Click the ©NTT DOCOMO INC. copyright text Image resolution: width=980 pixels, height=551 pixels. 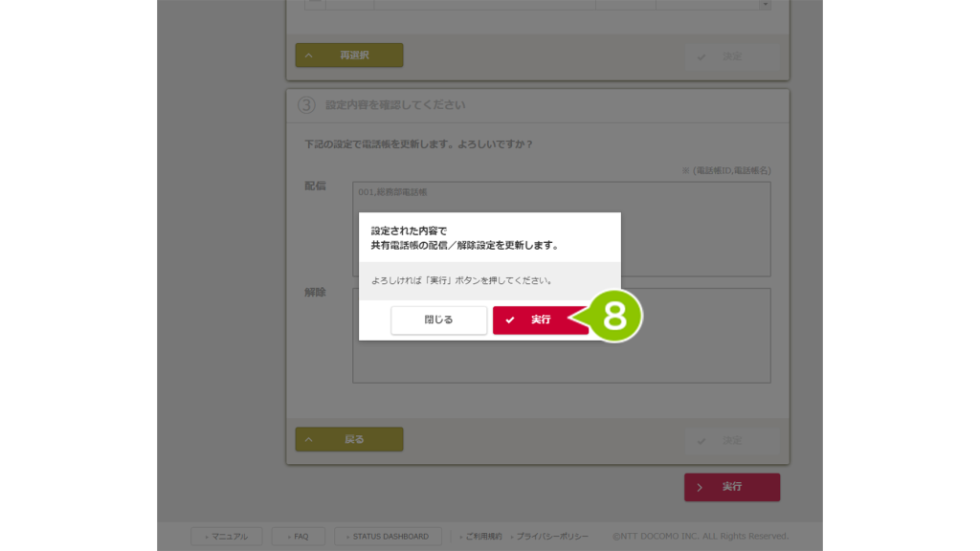(x=701, y=536)
